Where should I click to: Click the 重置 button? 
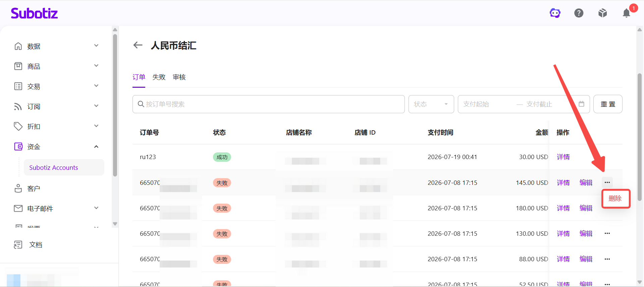608,104
